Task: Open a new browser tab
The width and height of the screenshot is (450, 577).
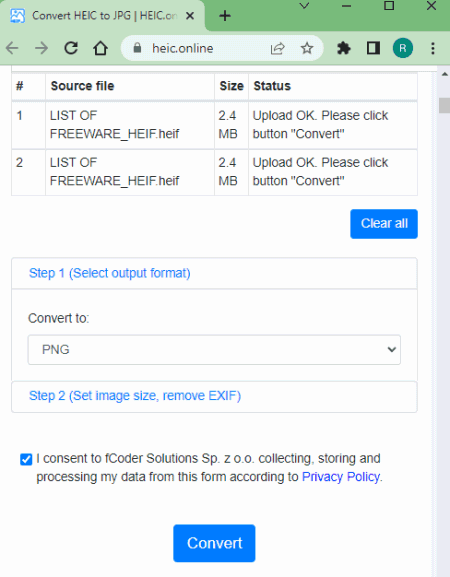Action: pos(224,16)
